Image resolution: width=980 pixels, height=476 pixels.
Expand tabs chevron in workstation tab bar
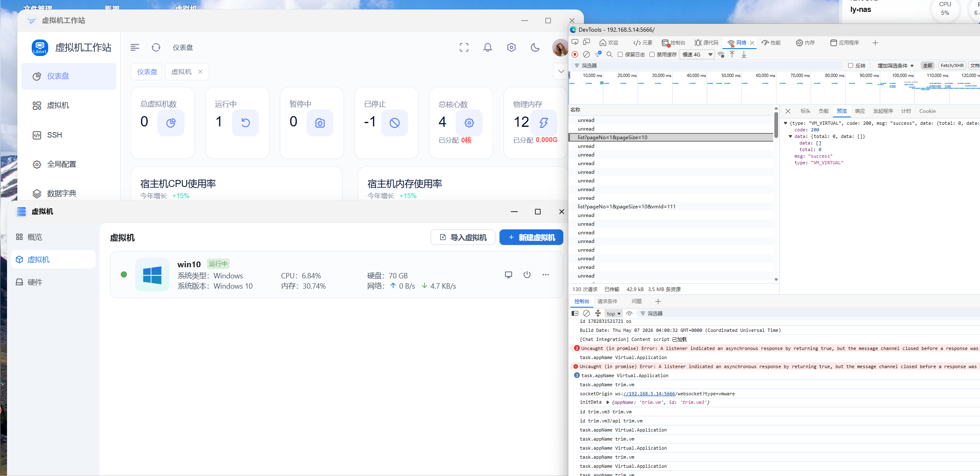pos(561,71)
